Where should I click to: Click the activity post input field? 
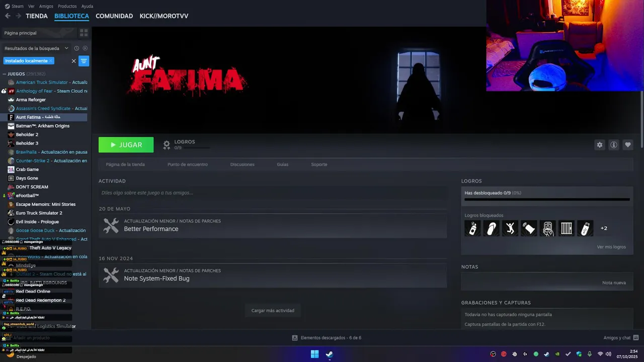pos(273,193)
